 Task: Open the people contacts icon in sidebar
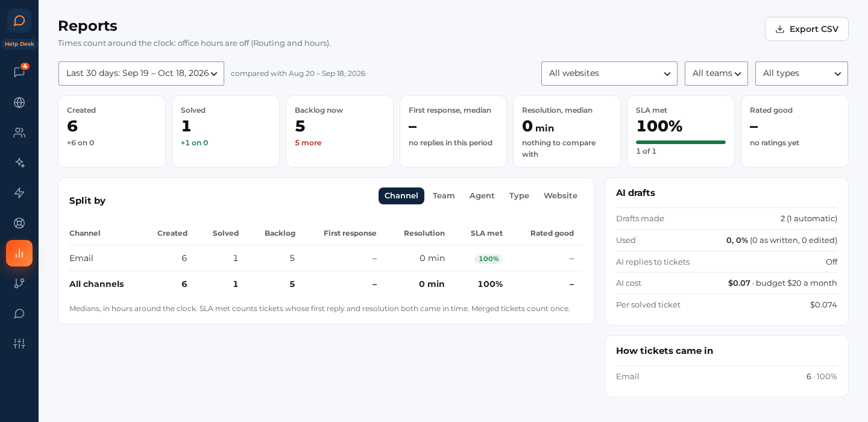pyautogui.click(x=19, y=133)
